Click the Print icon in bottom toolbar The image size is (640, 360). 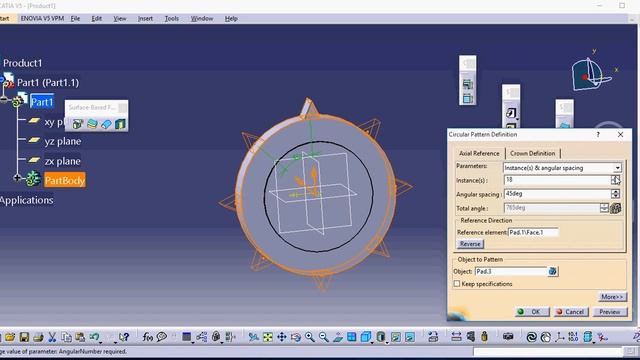(38, 337)
